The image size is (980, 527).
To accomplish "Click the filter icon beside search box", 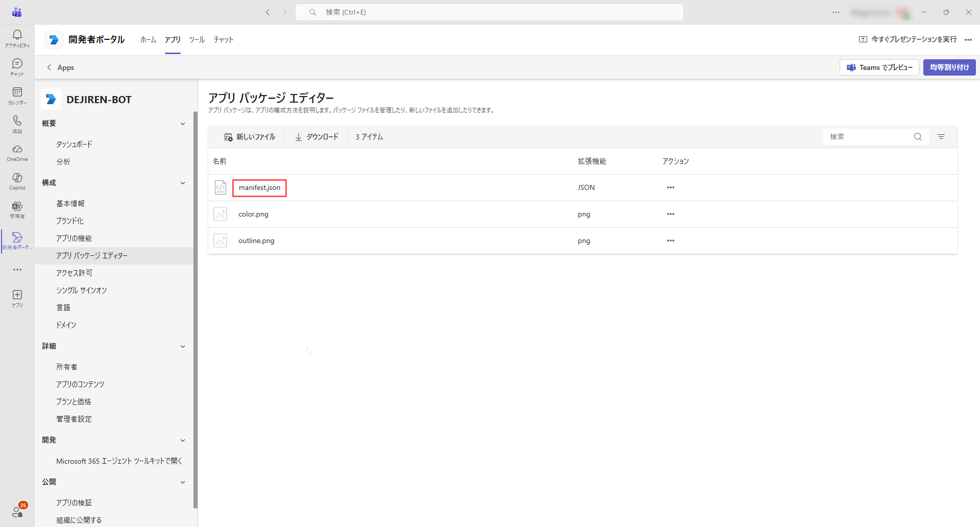I will point(941,137).
